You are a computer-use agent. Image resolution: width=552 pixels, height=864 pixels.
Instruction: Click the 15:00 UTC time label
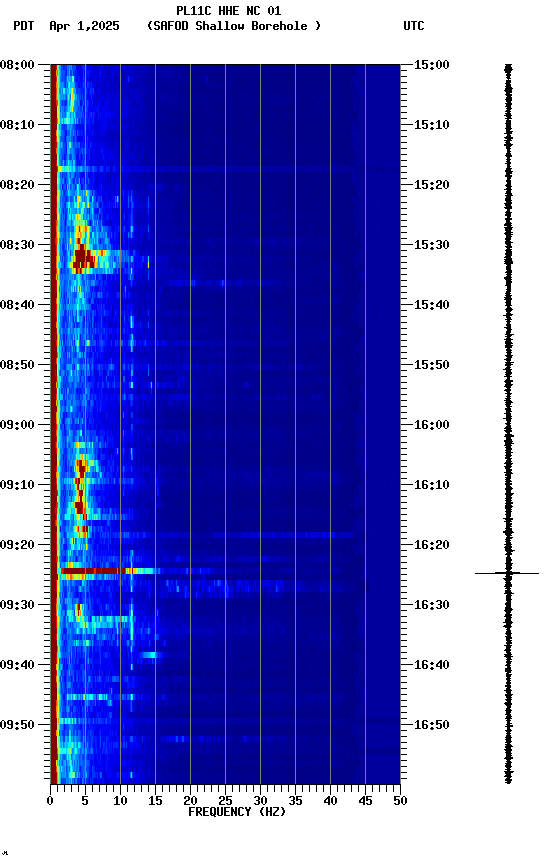pos(432,65)
